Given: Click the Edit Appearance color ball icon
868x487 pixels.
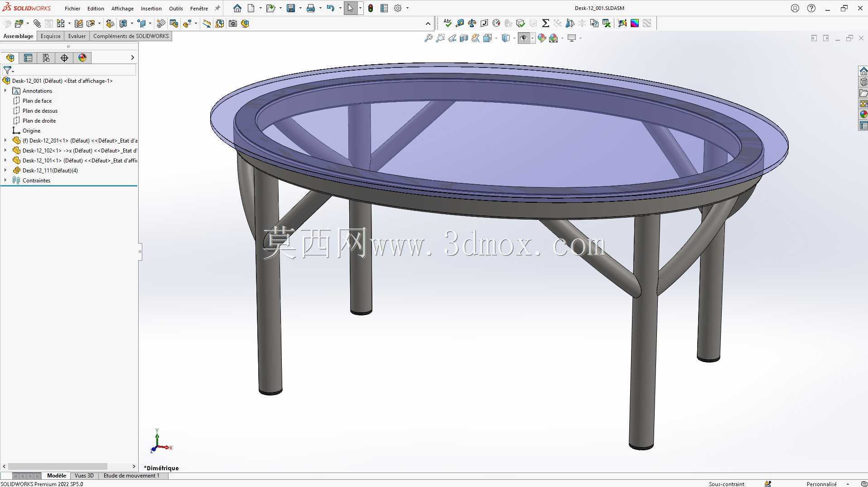Looking at the screenshot, I should (542, 38).
